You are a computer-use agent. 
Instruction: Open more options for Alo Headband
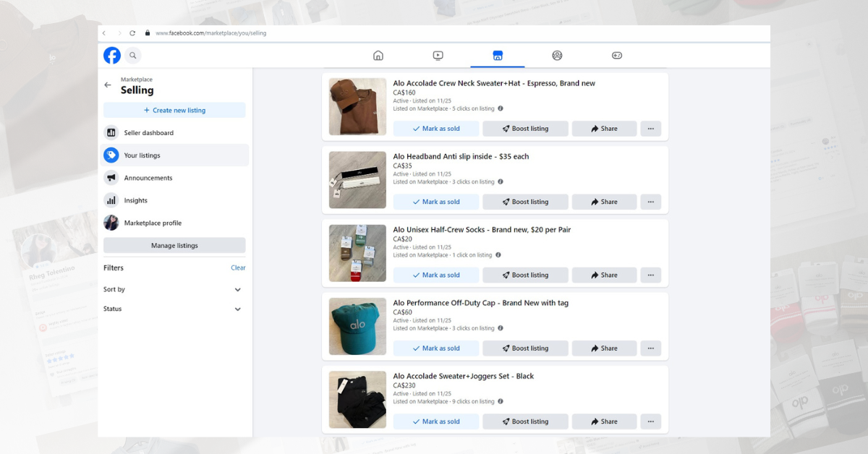[x=650, y=202]
